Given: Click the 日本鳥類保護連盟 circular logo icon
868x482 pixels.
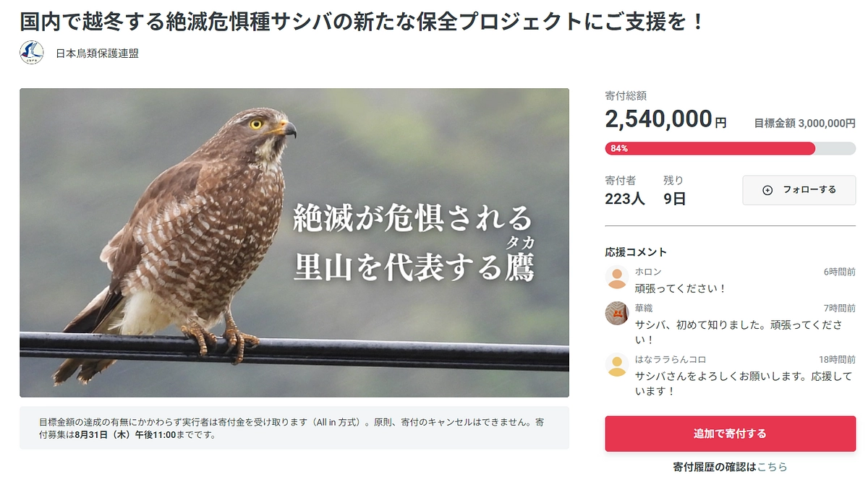Looking at the screenshot, I should click(x=30, y=51).
